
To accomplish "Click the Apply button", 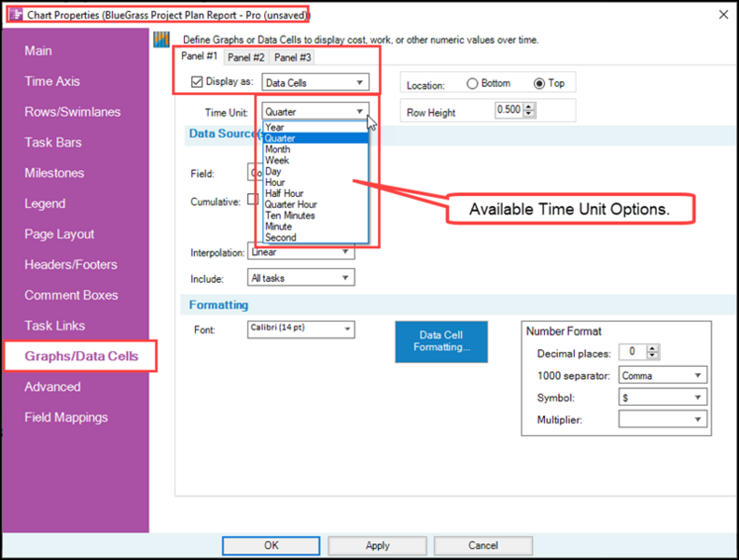I will click(x=378, y=545).
